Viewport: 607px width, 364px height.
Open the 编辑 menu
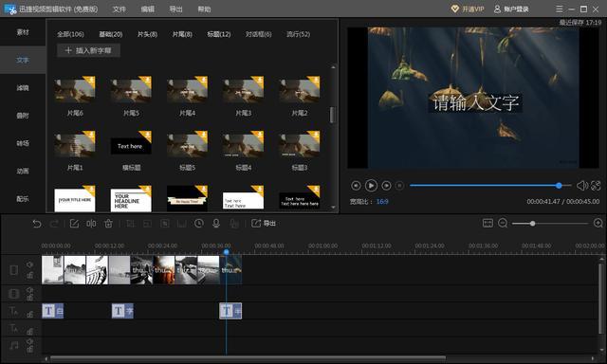pos(148,9)
